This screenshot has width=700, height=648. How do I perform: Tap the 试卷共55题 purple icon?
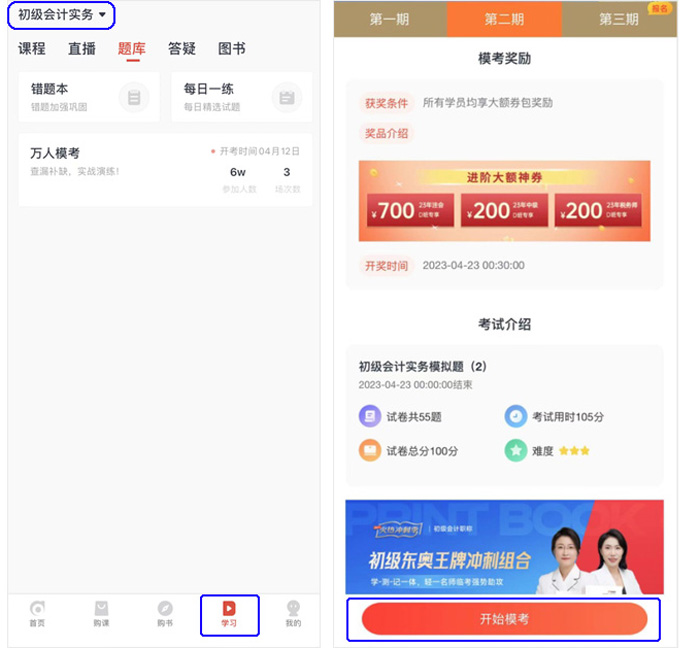point(370,417)
